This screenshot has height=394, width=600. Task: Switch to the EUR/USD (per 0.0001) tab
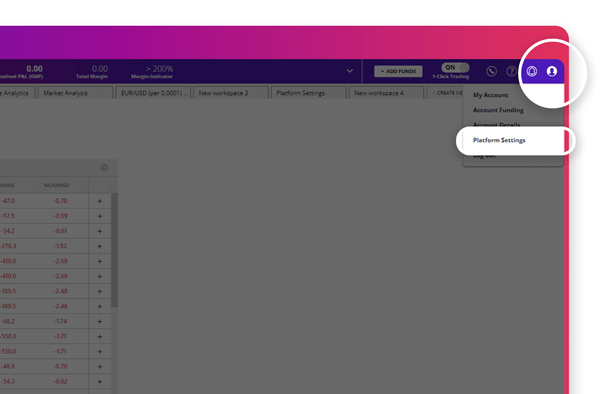pos(153,93)
